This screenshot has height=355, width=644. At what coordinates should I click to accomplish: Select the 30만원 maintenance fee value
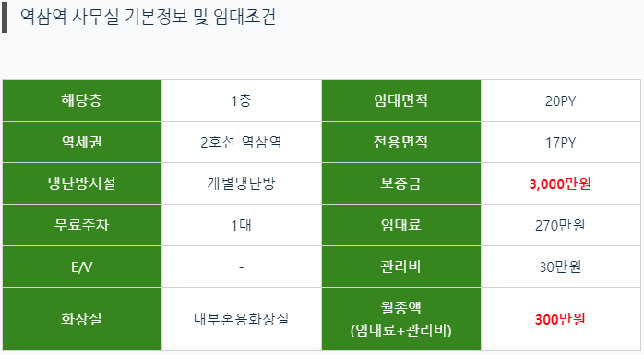coord(560,266)
